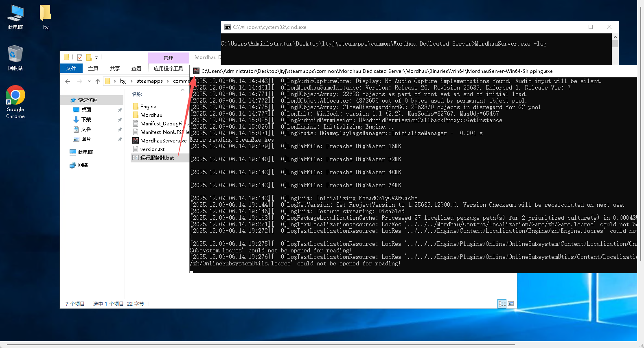Switch to details list view
This screenshot has height=348, width=644.
[x=502, y=304]
